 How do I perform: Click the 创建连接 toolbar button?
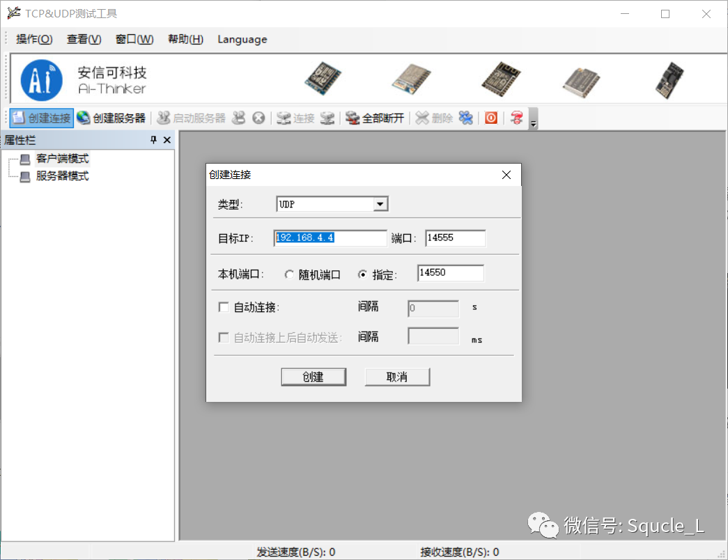coord(42,118)
